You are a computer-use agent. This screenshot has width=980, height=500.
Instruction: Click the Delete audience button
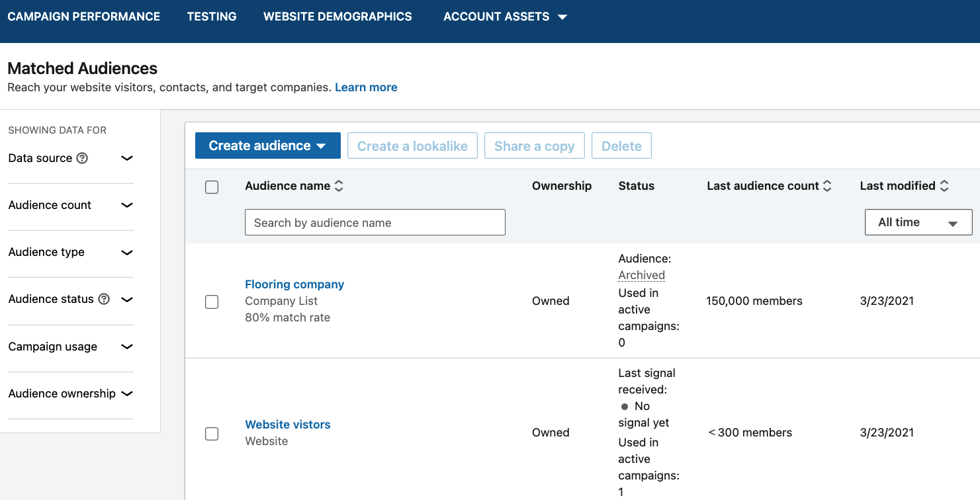coord(621,146)
